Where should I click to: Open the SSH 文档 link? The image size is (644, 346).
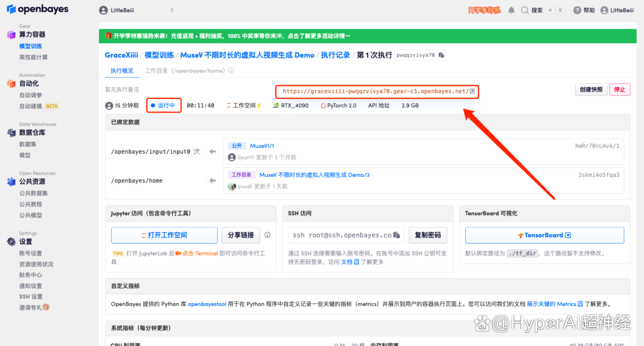pos(350,262)
